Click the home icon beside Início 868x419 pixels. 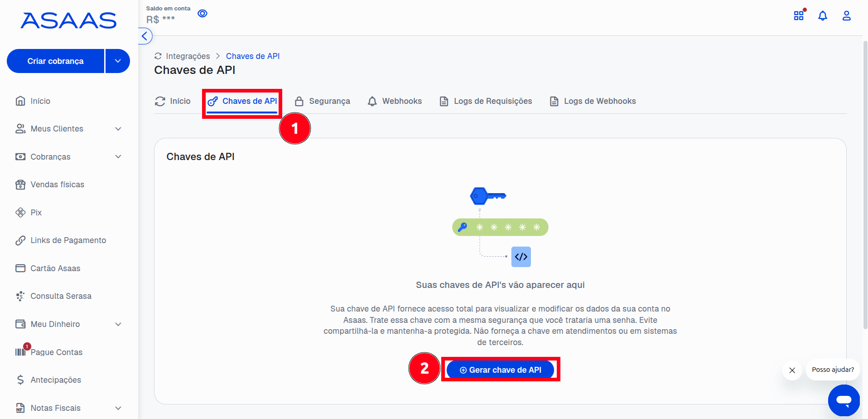point(20,101)
